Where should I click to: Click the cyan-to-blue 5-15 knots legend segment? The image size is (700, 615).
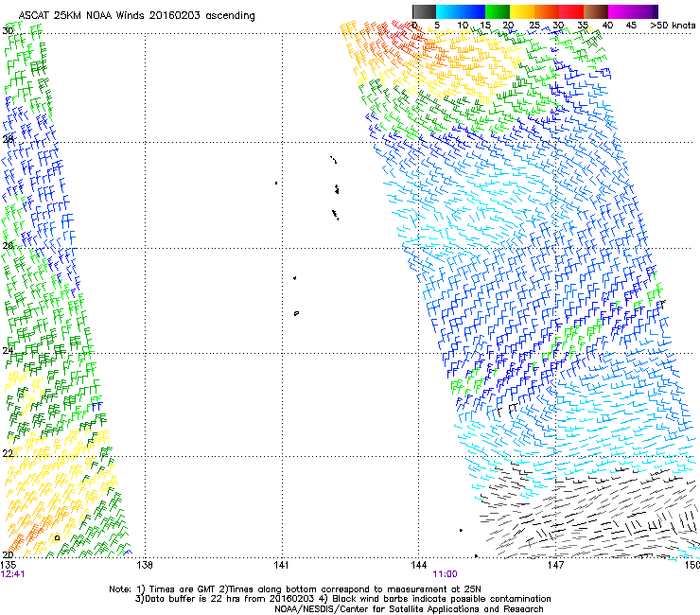tap(461, 11)
